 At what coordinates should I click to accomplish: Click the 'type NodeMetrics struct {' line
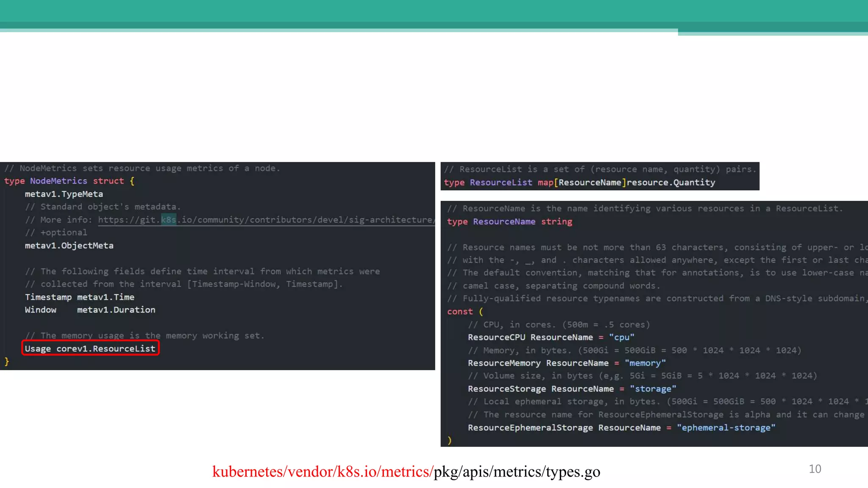click(x=70, y=181)
